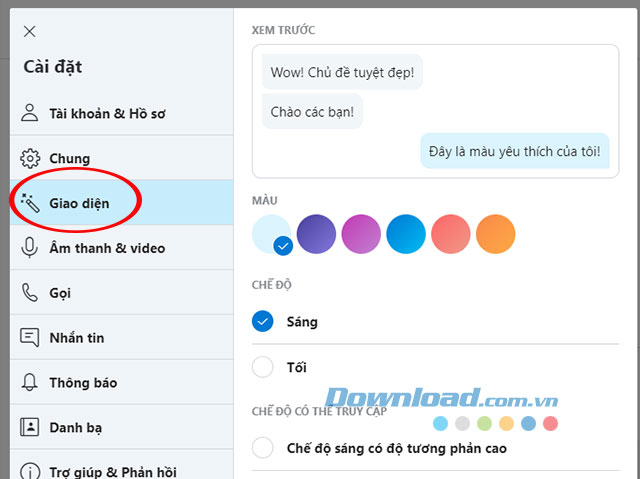Open Trợ giúp & Phản hồi section
Viewport: 640px width, 479px height.
122,464
